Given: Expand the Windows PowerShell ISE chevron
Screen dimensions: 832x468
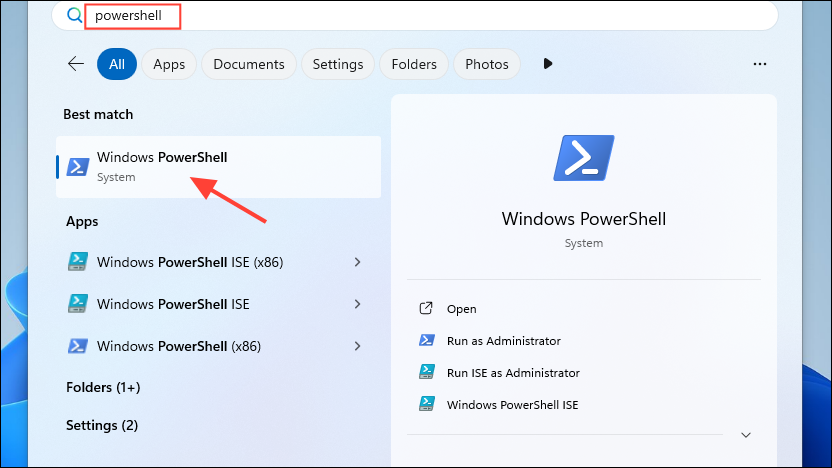Looking at the screenshot, I should pyautogui.click(x=358, y=304).
